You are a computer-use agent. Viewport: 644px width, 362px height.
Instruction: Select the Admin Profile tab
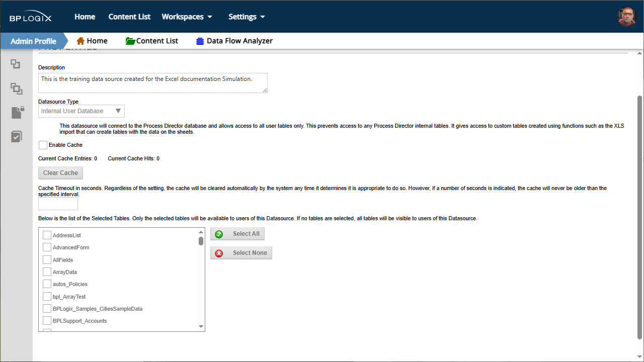tap(33, 41)
